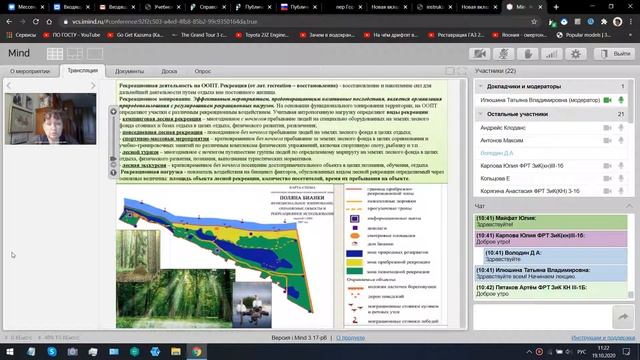Show previous video with left arrow
The image size is (640, 360).
[9, 85]
